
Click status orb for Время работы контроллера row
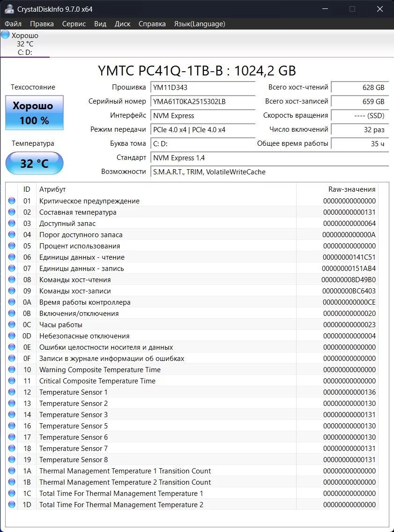[12, 302]
